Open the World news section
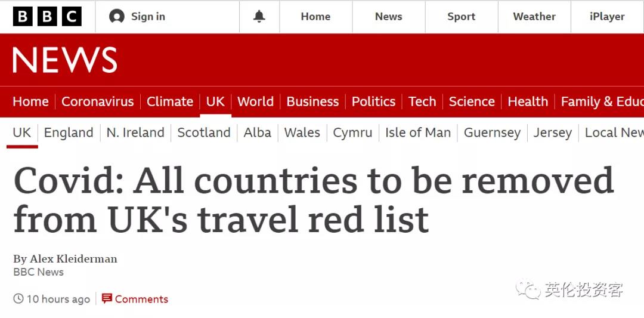The height and width of the screenshot is (318, 644). tap(255, 101)
